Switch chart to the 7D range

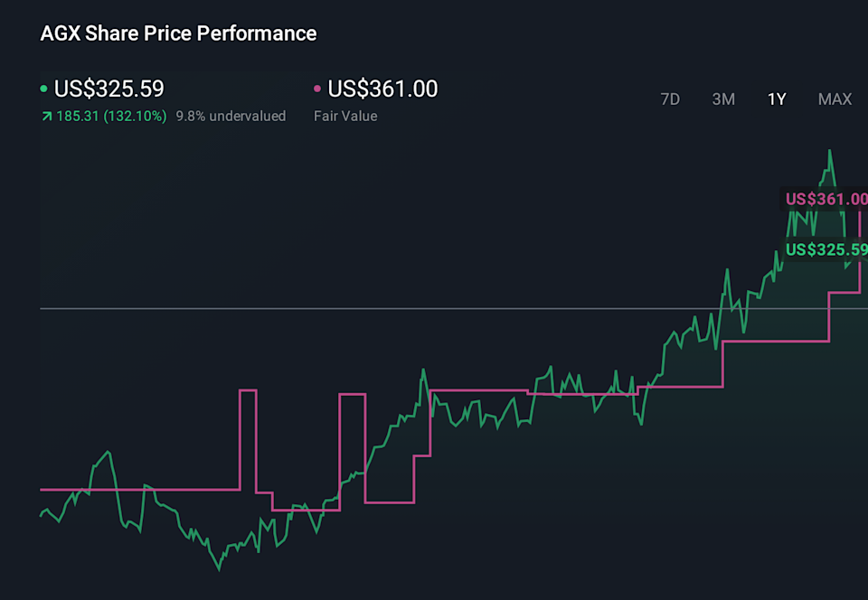pyautogui.click(x=670, y=99)
